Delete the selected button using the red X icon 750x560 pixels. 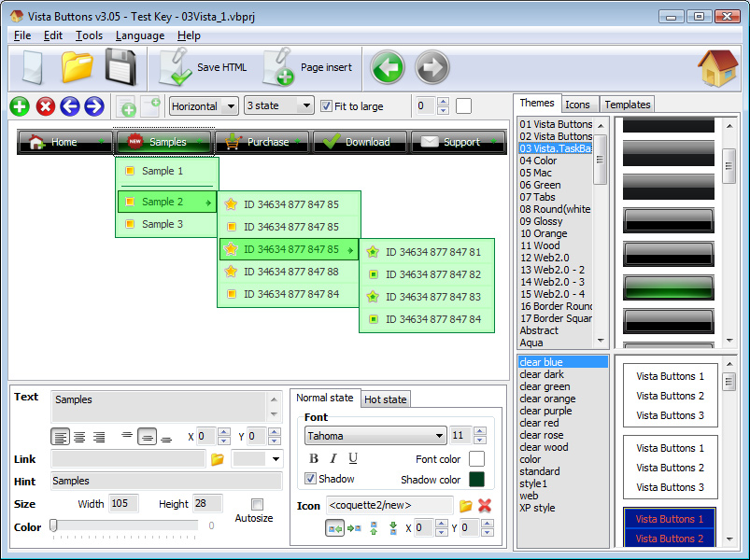[45, 106]
